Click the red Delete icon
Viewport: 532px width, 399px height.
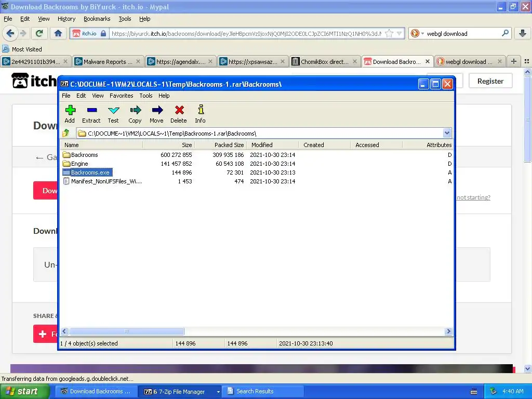tap(179, 114)
